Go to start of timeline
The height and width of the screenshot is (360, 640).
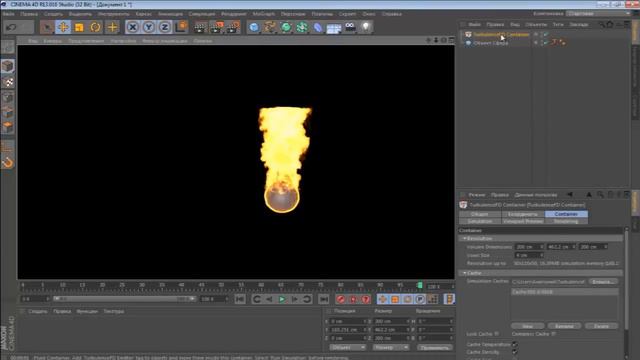(x=240, y=299)
